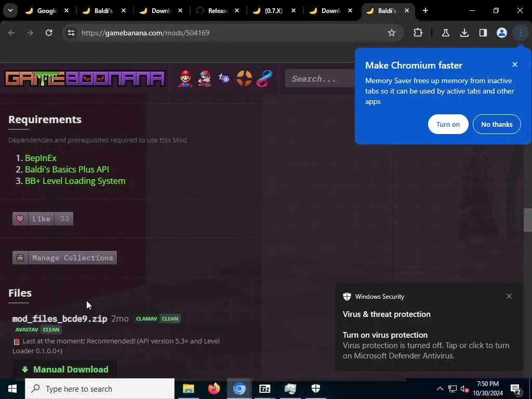View site information icon in address bar
This screenshot has width=532, height=399.
click(71, 33)
